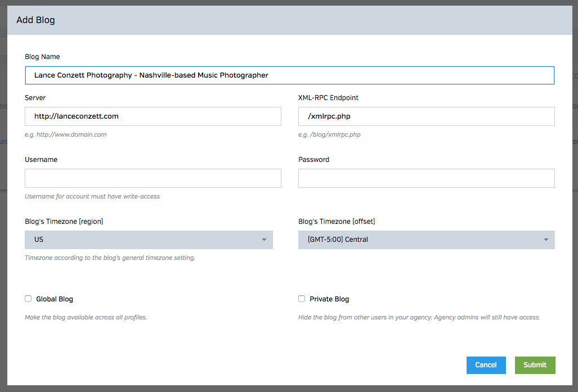Click the "Blog's Timezone [region]" label

pos(64,222)
